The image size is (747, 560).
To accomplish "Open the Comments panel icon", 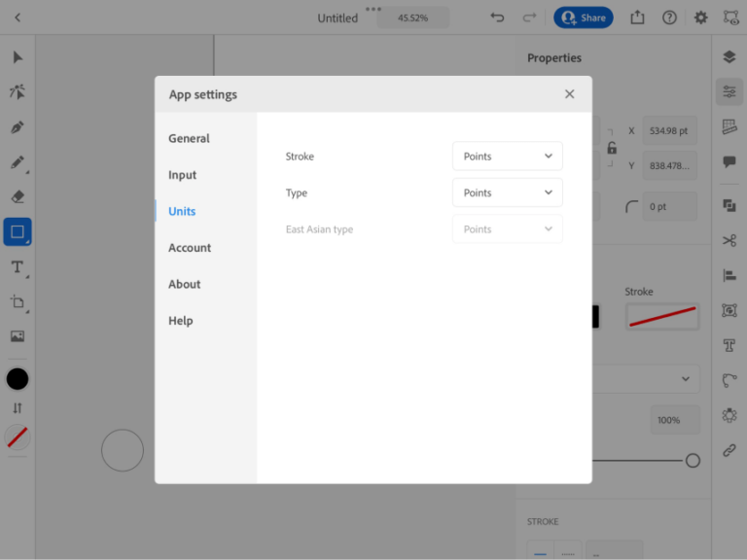I will 729,161.
